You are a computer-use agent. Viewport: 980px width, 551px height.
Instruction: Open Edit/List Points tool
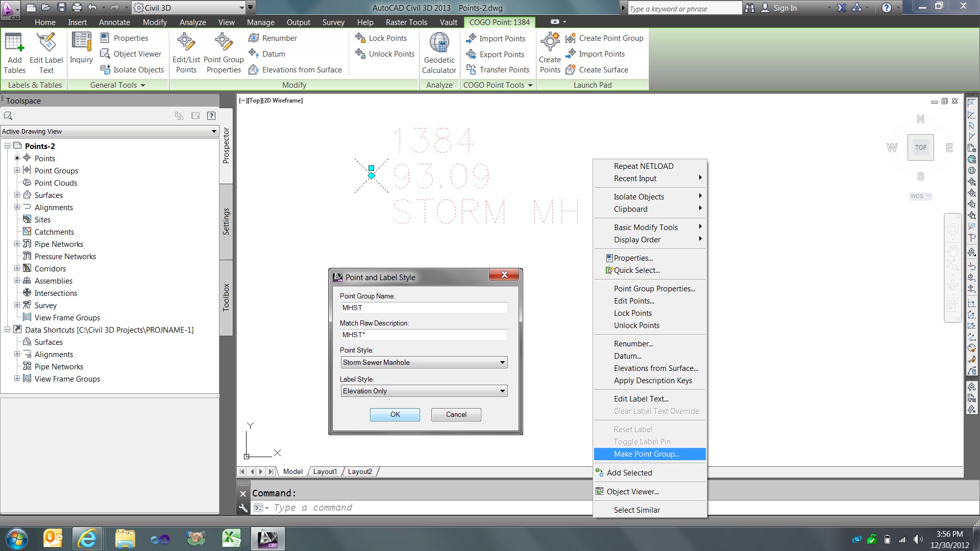click(x=186, y=44)
